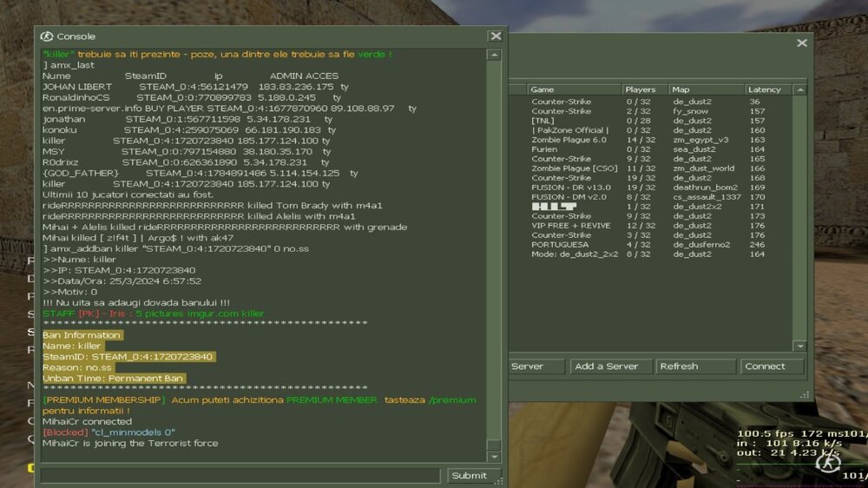Close the Console window
868x488 pixels.
(495, 36)
